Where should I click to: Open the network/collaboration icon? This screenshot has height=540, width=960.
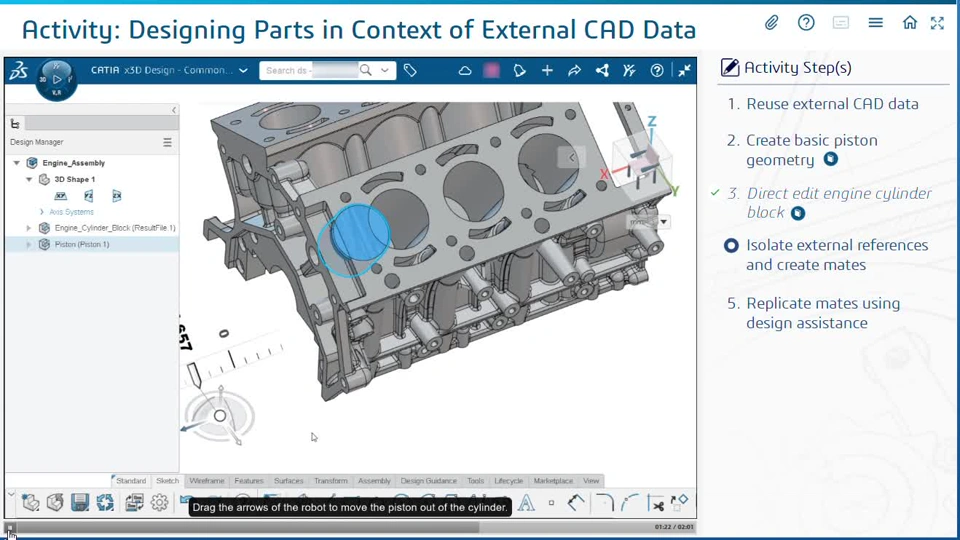point(602,71)
